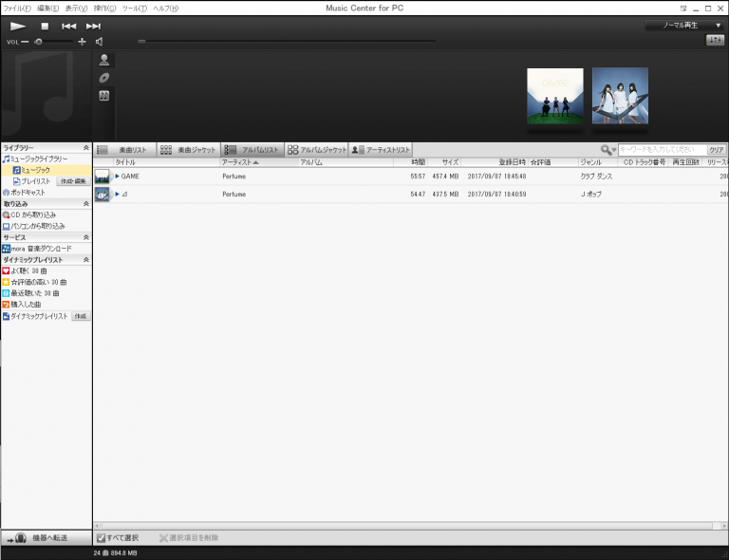
Task: Click the GAME album row cover icon
Action: [x=103, y=177]
